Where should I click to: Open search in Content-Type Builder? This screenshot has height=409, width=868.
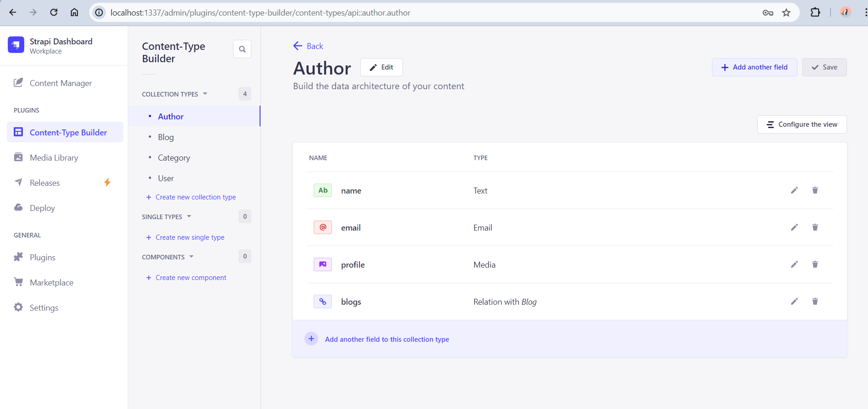pyautogui.click(x=242, y=49)
